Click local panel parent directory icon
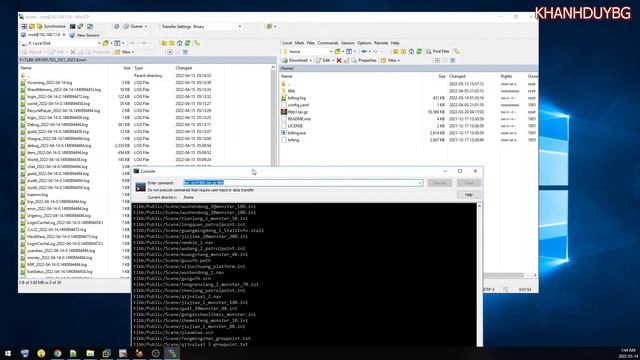640x360 pixels. (x=164, y=43)
